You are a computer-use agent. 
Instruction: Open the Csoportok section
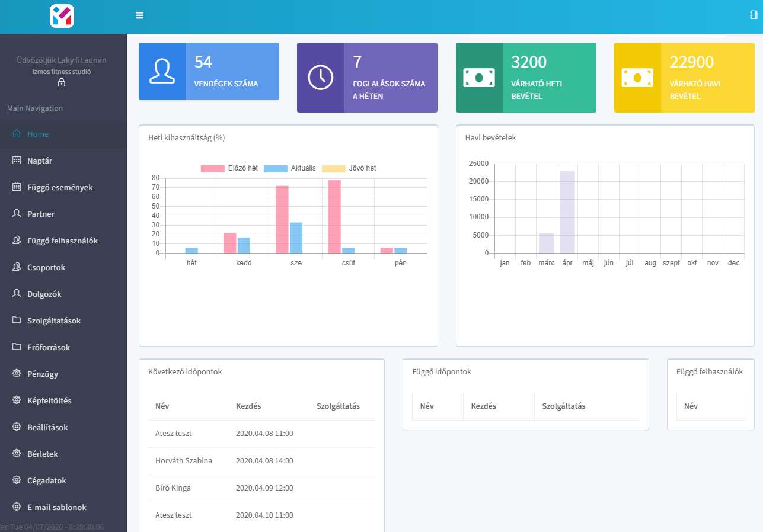(x=63, y=267)
